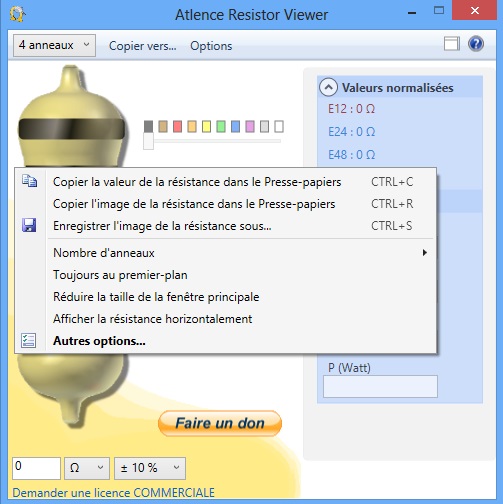Click the floppy disk save icon

point(29,225)
